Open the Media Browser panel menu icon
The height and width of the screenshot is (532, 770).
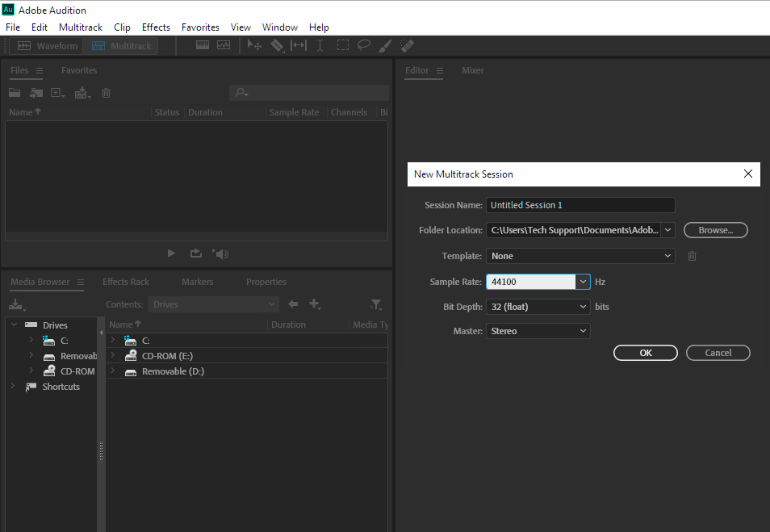[x=81, y=282]
